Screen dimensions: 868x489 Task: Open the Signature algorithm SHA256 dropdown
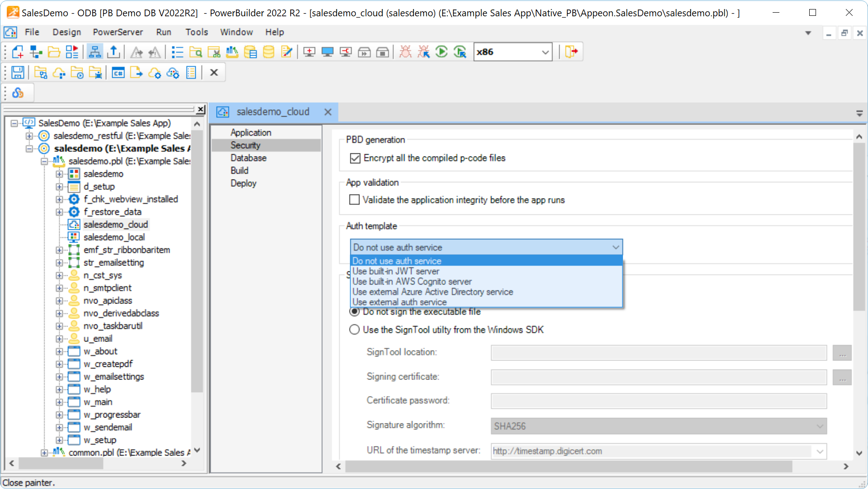coord(820,426)
